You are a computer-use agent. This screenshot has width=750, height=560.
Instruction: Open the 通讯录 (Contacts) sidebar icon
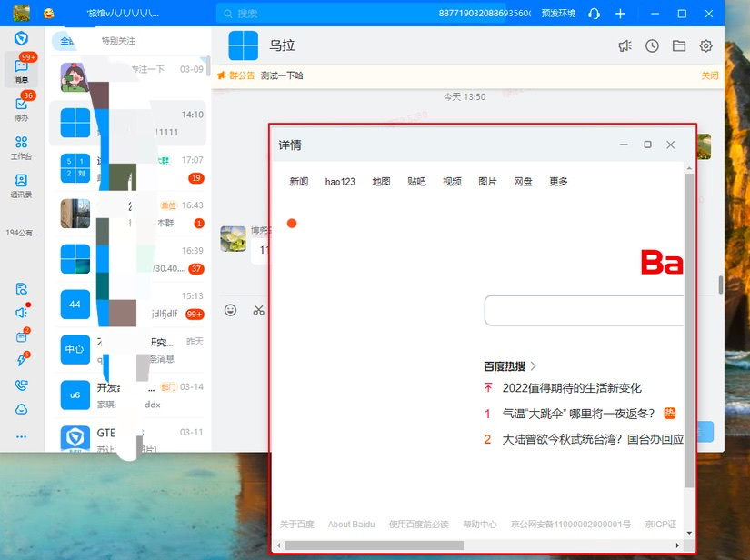point(21,185)
